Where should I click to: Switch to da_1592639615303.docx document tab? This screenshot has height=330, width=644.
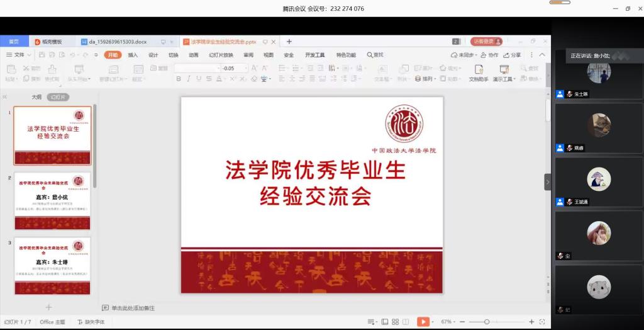click(119, 42)
